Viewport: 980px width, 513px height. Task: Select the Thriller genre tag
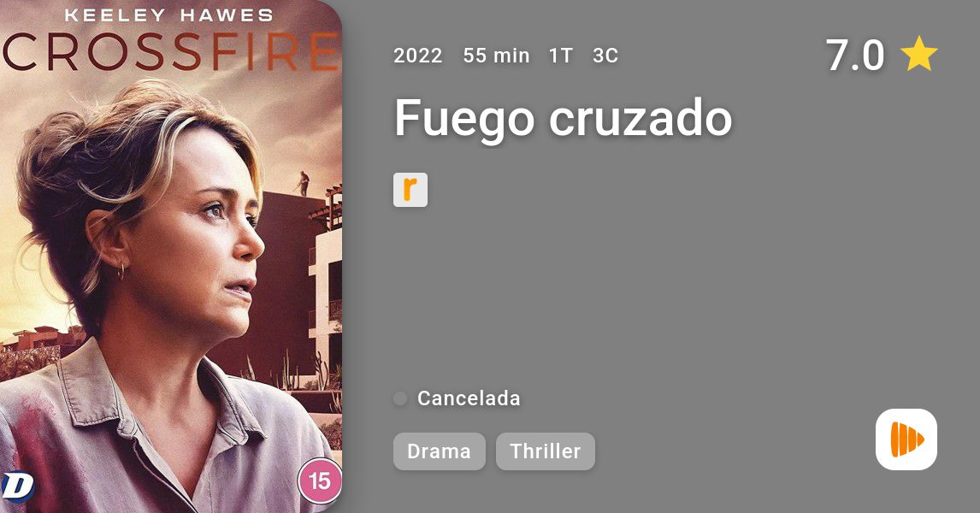click(545, 451)
